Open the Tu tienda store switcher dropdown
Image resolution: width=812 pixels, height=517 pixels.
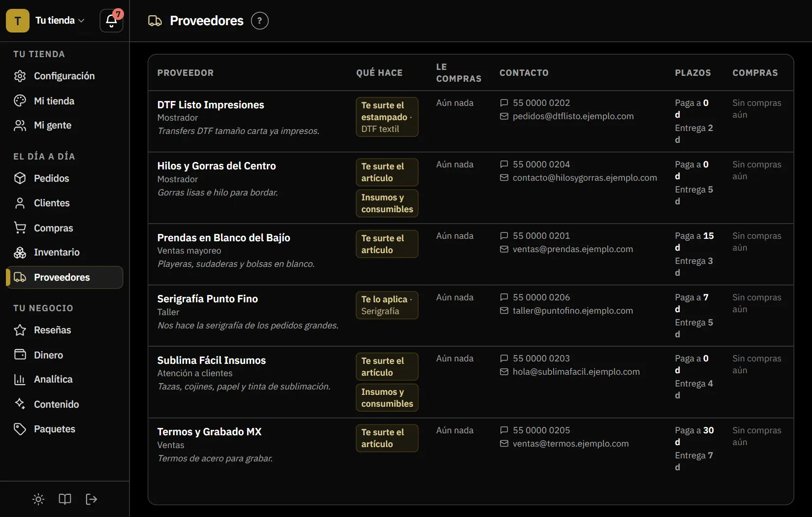(x=60, y=21)
